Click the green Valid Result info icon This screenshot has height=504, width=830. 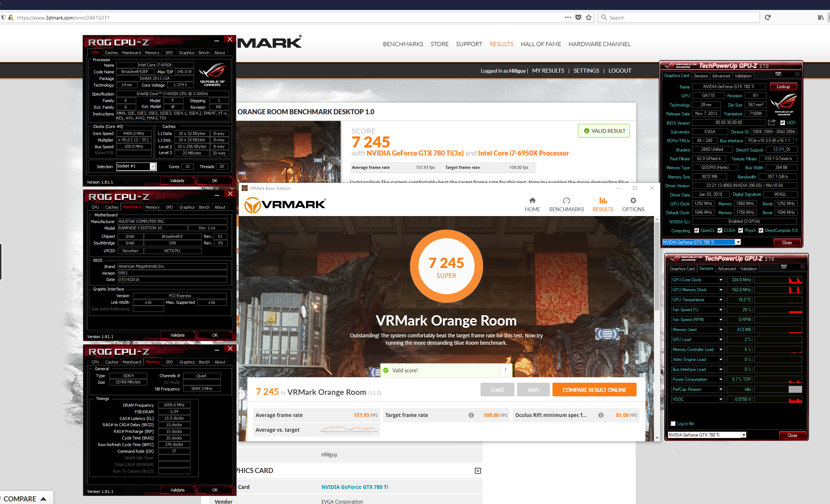[586, 131]
